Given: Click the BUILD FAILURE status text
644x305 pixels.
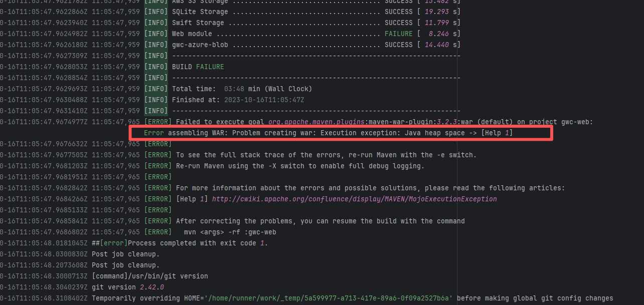Looking at the screenshot, I should coord(198,67).
